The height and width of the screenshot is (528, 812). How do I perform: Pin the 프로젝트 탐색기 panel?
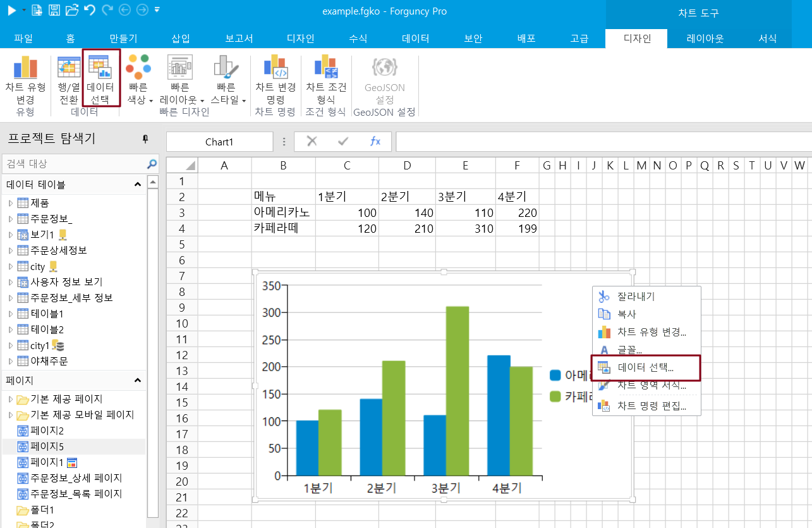145,139
